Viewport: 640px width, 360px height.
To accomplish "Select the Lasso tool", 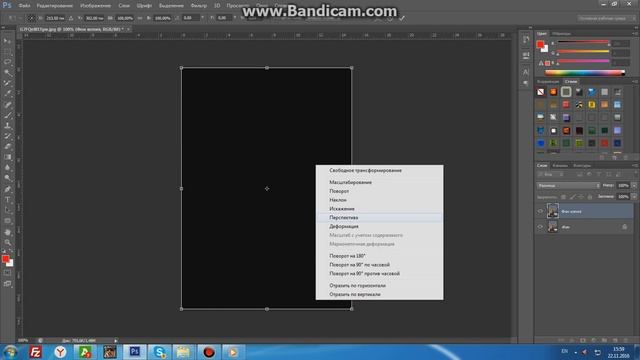I will coord(7,62).
